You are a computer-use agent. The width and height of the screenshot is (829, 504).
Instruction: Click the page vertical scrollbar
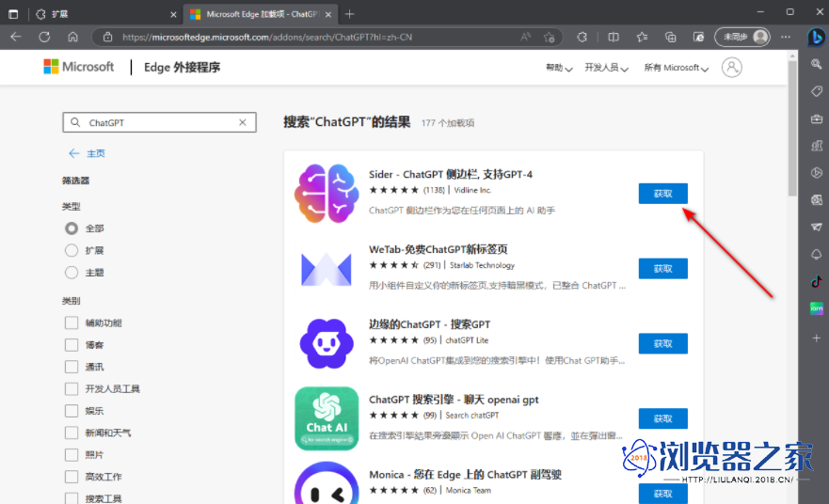(x=792, y=130)
